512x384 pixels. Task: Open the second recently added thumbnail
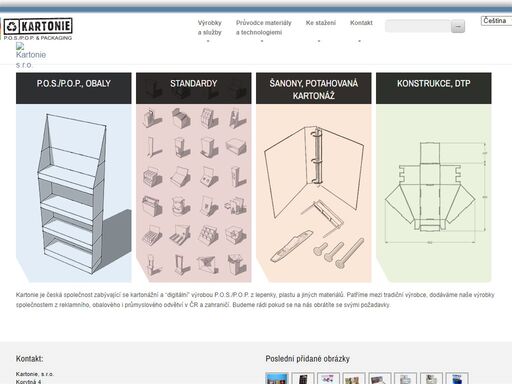pos(303,379)
